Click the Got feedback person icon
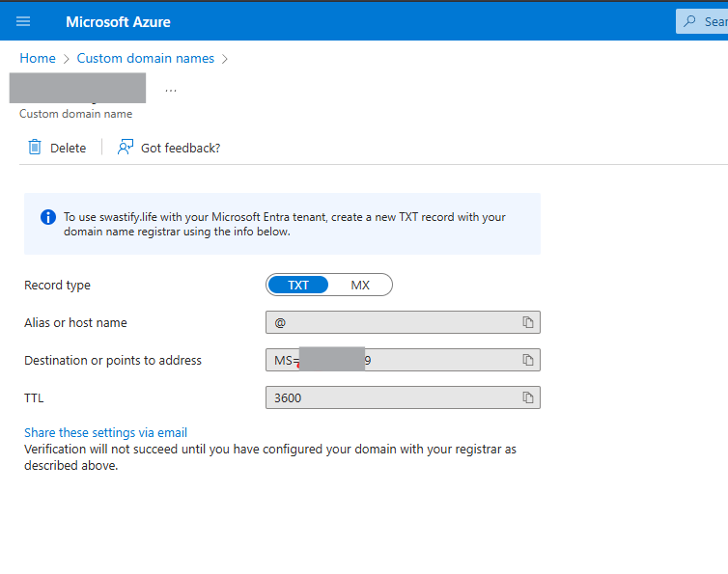728x574 pixels. pos(126,147)
